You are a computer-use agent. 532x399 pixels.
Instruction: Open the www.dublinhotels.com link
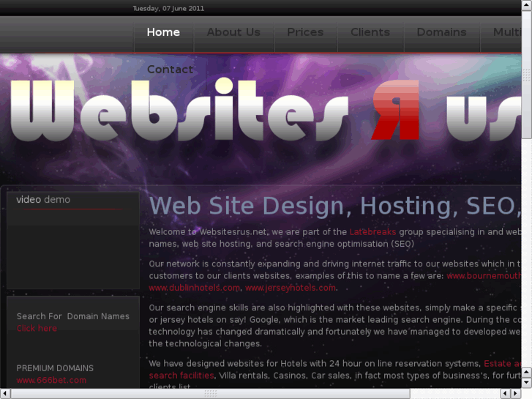(x=195, y=288)
